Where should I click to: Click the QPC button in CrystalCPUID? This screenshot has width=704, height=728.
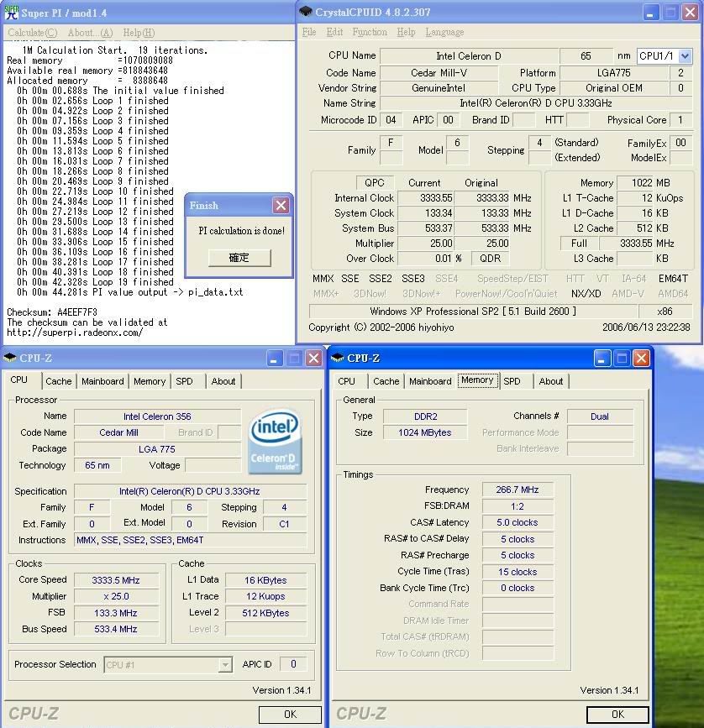(x=374, y=182)
